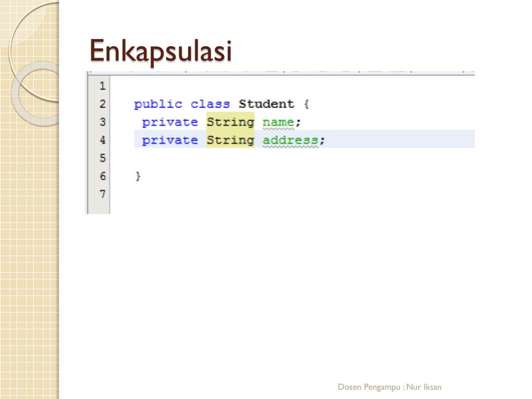Click the 'private' keyword on line 4
Image resolution: width=532 pixels, height=399 pixels.
coord(170,140)
